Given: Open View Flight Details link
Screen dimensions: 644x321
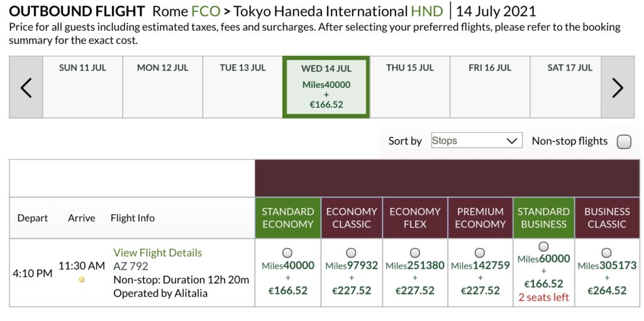Looking at the screenshot, I should (157, 253).
